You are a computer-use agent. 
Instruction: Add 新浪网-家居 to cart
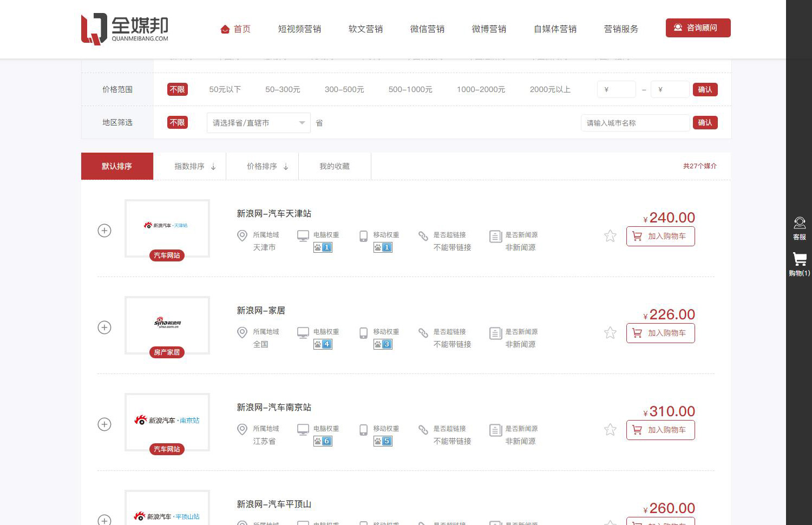coord(660,333)
